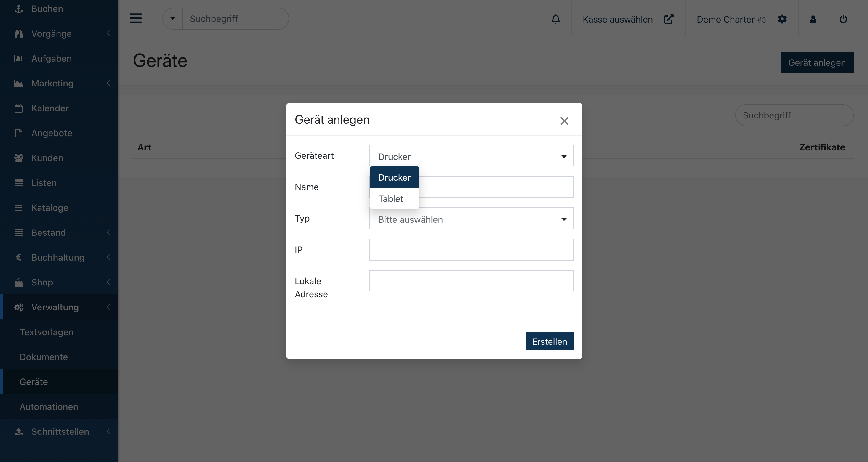Open Textvorlagen in the sidebar
The image size is (868, 462).
(x=47, y=332)
